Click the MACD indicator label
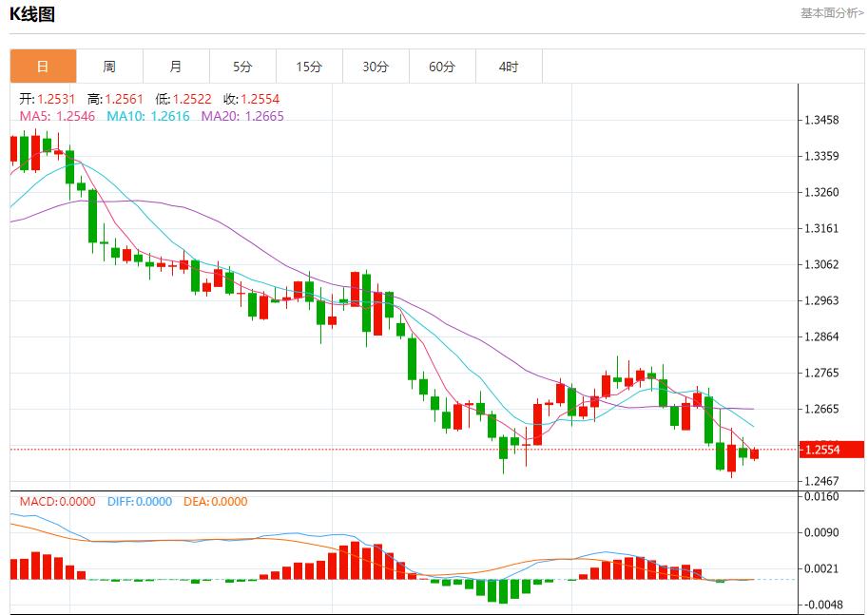 click(57, 501)
